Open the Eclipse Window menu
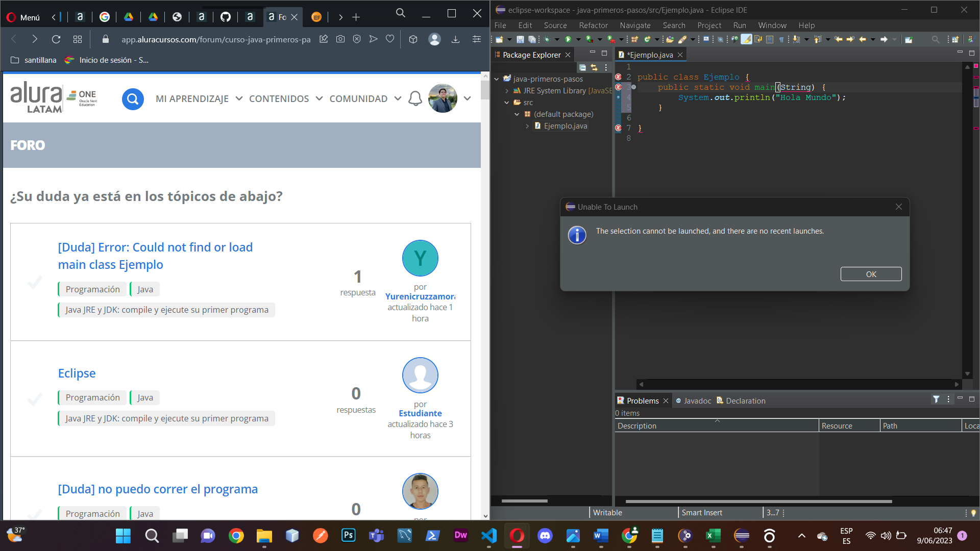 [772, 25]
